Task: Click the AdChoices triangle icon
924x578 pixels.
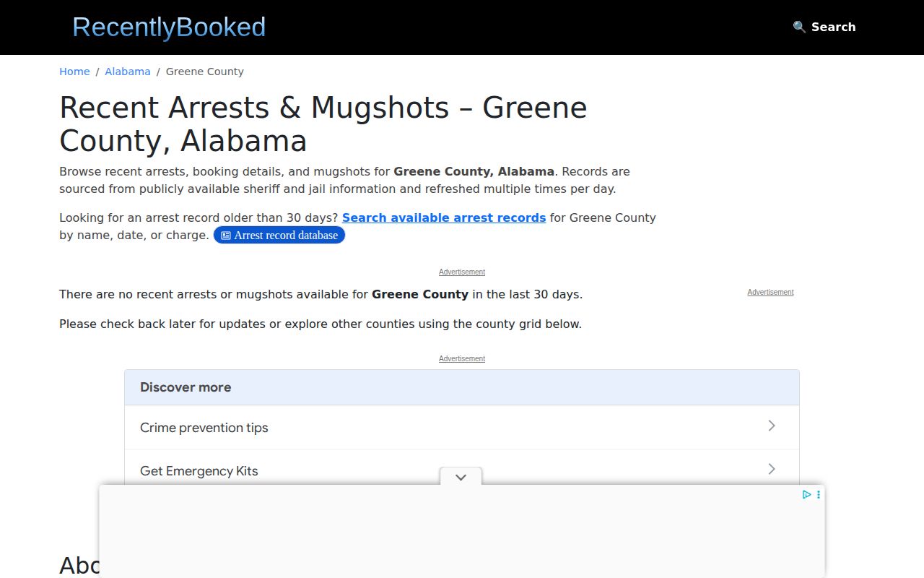Action: [806, 495]
